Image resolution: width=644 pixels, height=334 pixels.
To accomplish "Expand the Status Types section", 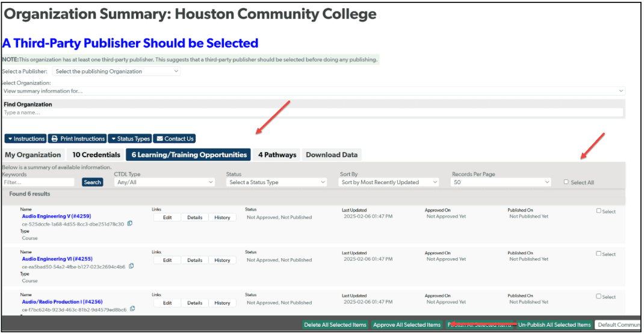I will coord(130,139).
